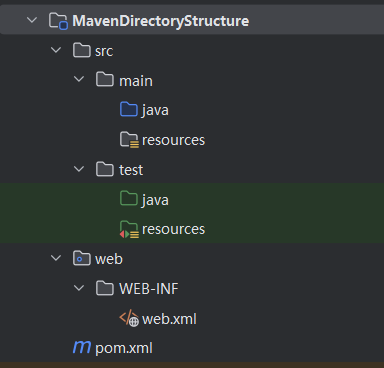384x368 pixels.
Task: Collapse the src folder chevron
Action: (x=56, y=50)
